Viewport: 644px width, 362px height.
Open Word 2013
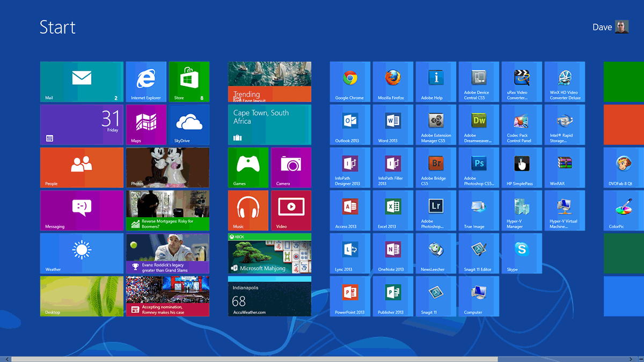pyautogui.click(x=393, y=124)
